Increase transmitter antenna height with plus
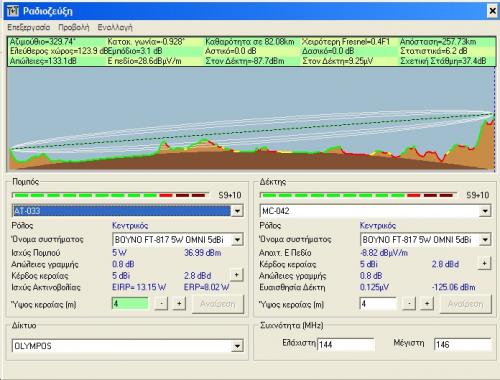The width and height of the screenshot is (500, 380). click(179, 304)
